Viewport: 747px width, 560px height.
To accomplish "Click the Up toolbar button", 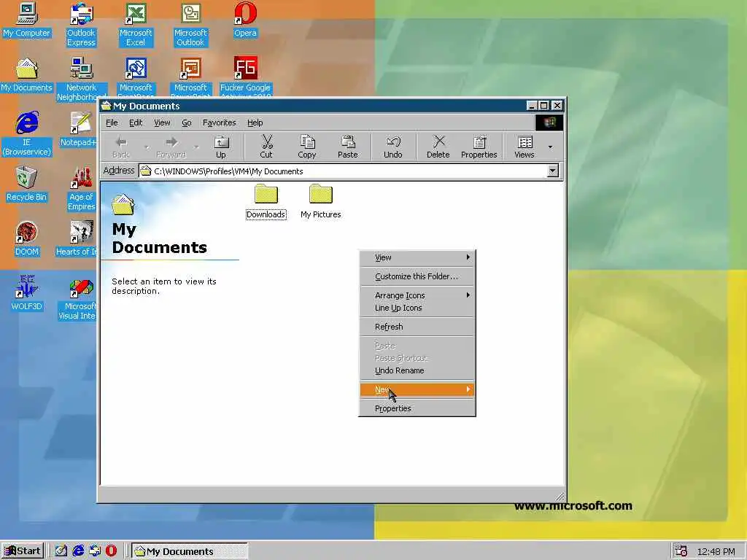I will 221,147.
